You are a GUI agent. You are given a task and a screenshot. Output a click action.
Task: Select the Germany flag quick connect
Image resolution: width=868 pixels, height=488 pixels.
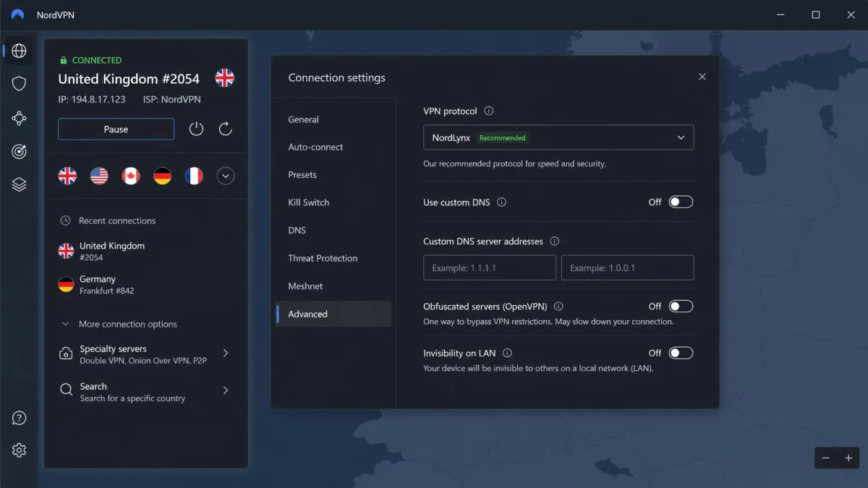click(163, 176)
